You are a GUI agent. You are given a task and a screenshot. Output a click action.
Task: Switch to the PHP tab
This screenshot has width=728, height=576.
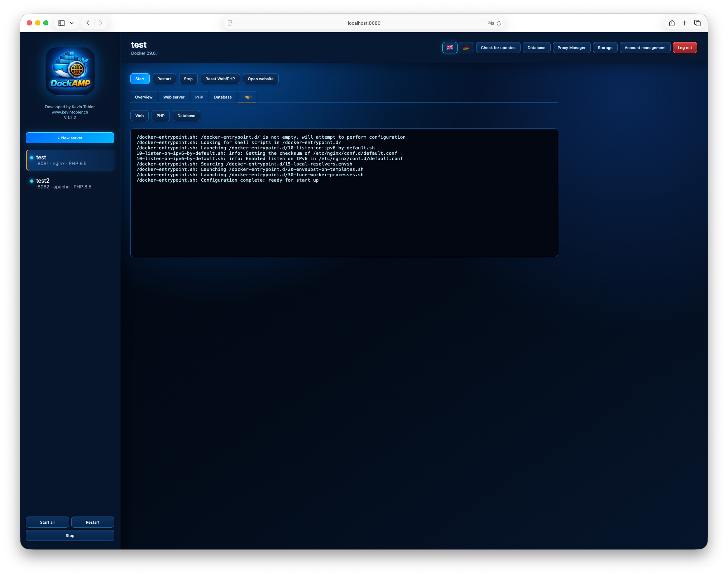tap(199, 97)
